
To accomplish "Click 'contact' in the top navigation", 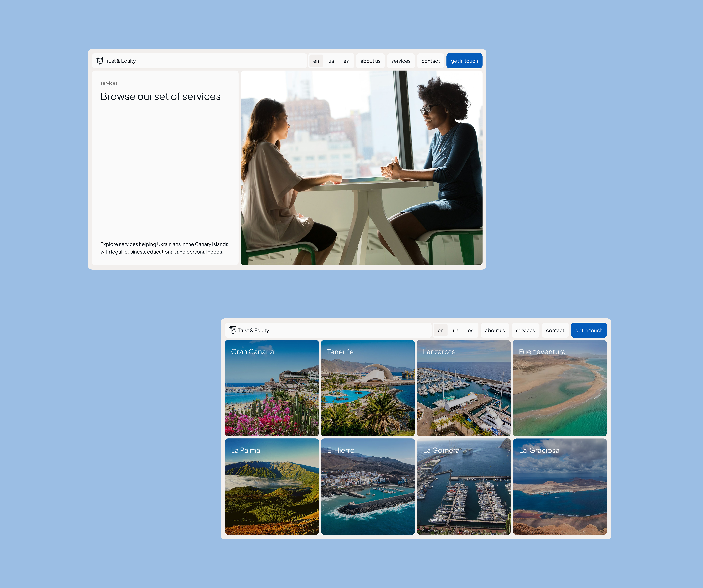I will (430, 61).
